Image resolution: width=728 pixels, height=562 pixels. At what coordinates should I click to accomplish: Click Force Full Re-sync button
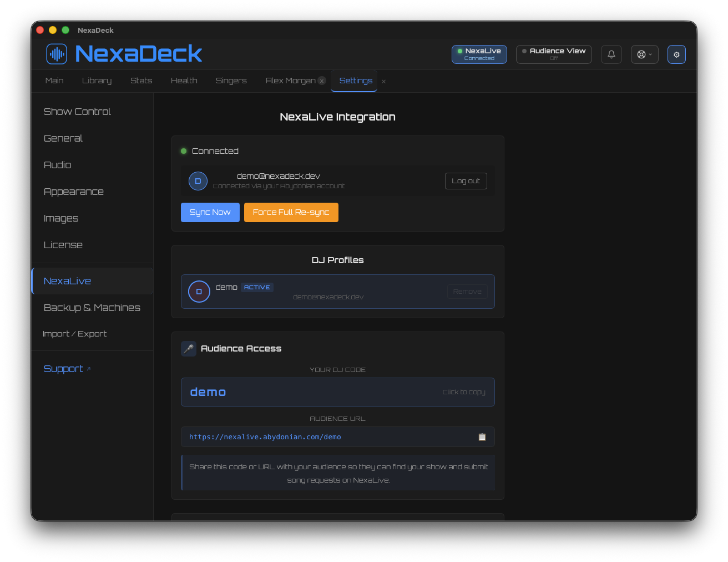(291, 212)
